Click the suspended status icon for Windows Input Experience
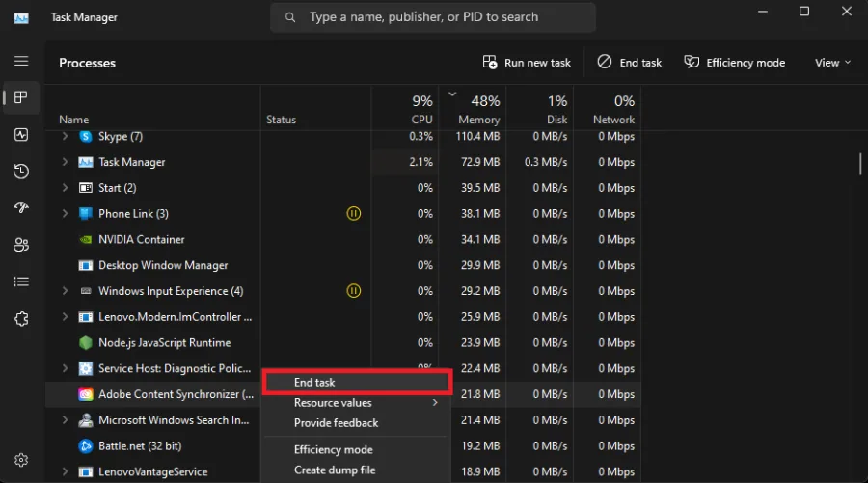Screen dimensions: 868x483 point(353,291)
